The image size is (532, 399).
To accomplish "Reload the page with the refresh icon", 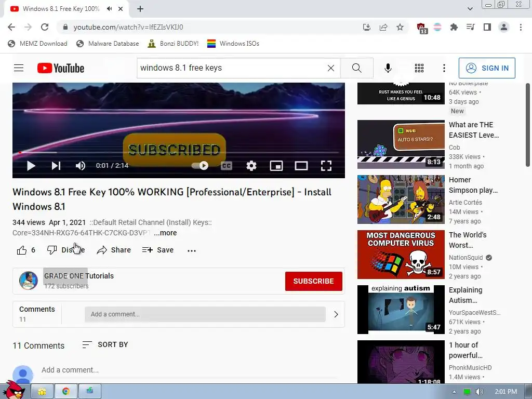I will (45, 27).
